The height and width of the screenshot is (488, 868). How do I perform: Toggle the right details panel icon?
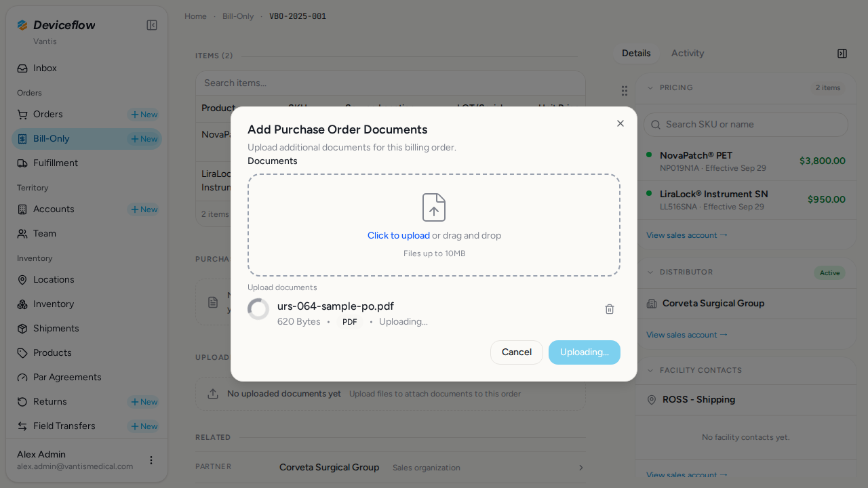842,54
